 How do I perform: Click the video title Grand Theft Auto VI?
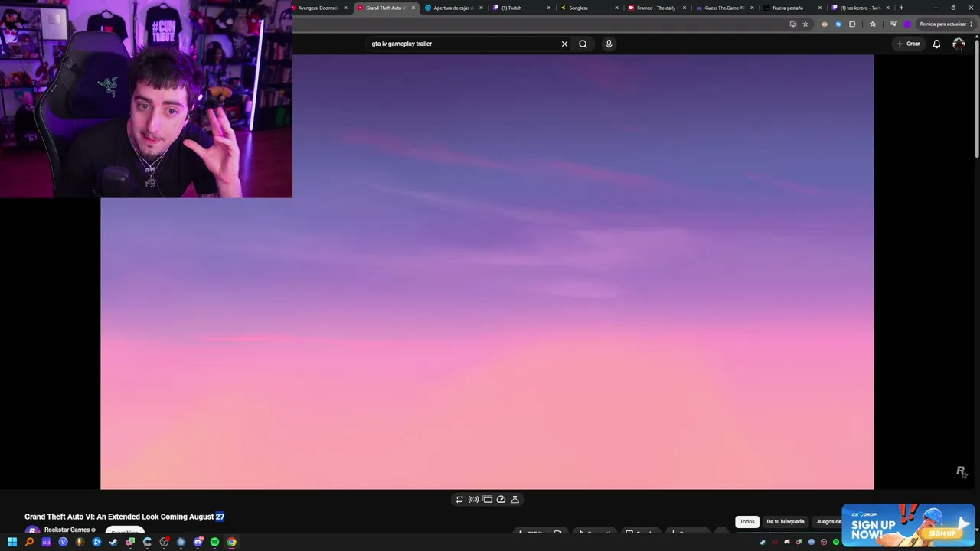pyautogui.click(x=124, y=517)
